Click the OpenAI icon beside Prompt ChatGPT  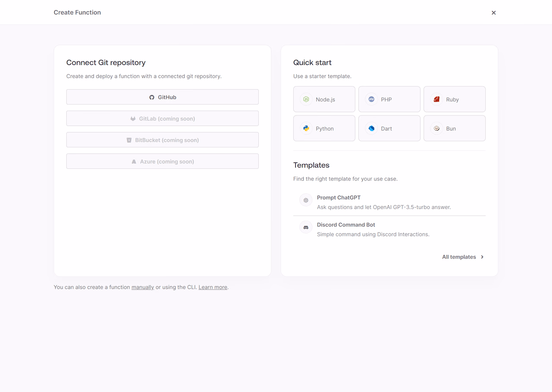[x=306, y=200]
